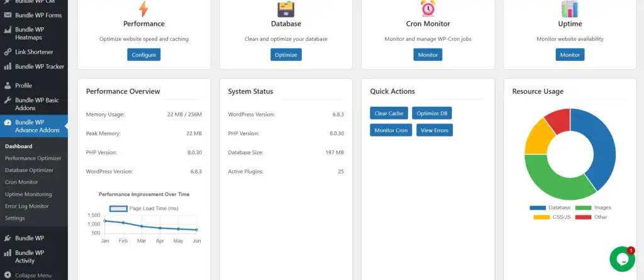
Task: Click the Resource Usage heading
Action: point(538,91)
